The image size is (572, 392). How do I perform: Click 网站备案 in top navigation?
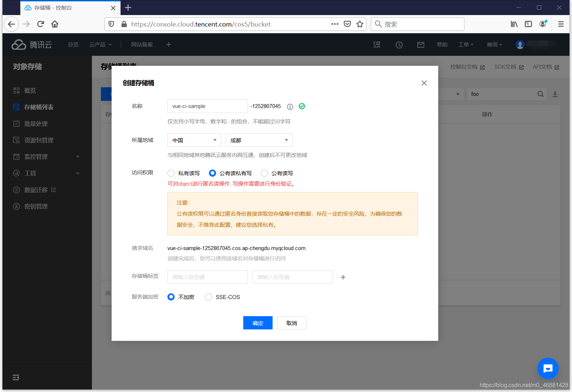point(142,45)
